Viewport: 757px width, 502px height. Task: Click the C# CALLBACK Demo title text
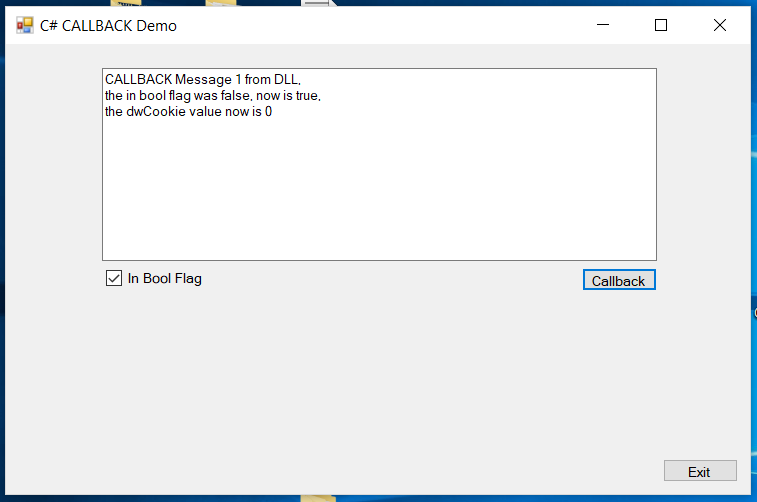109,26
